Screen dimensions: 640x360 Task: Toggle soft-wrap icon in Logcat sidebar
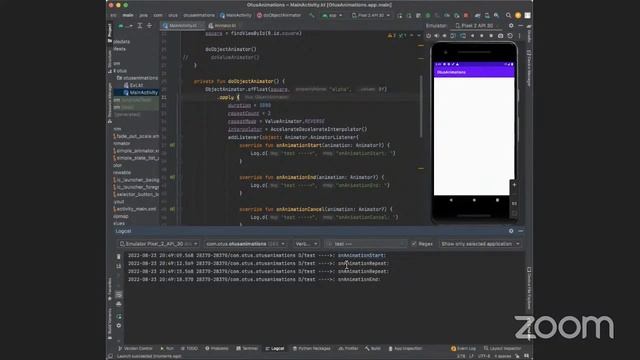point(118,294)
